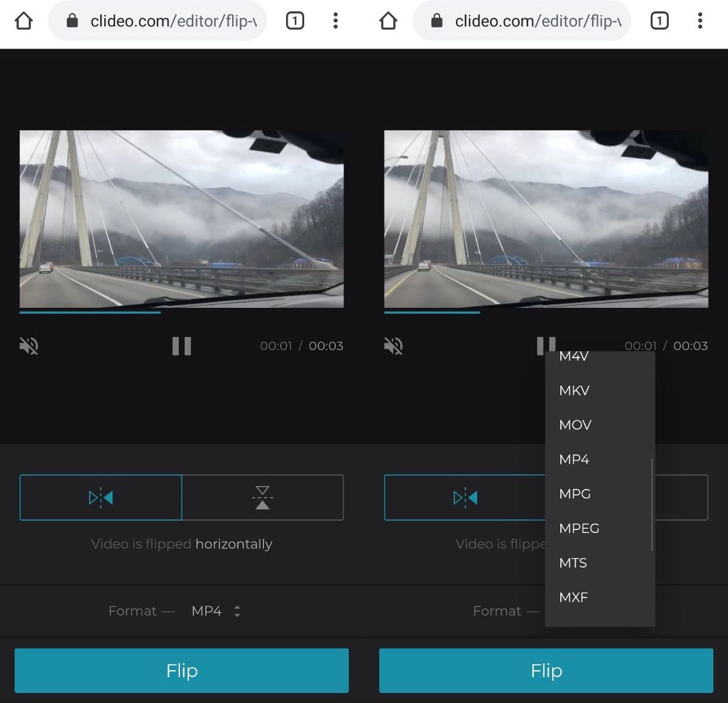The width and height of the screenshot is (728, 703).
Task: Pause the right video playback
Action: (x=545, y=346)
